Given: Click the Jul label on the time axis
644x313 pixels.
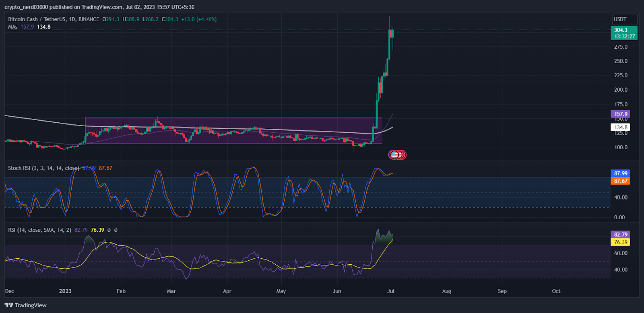Looking at the screenshot, I should point(391,291).
